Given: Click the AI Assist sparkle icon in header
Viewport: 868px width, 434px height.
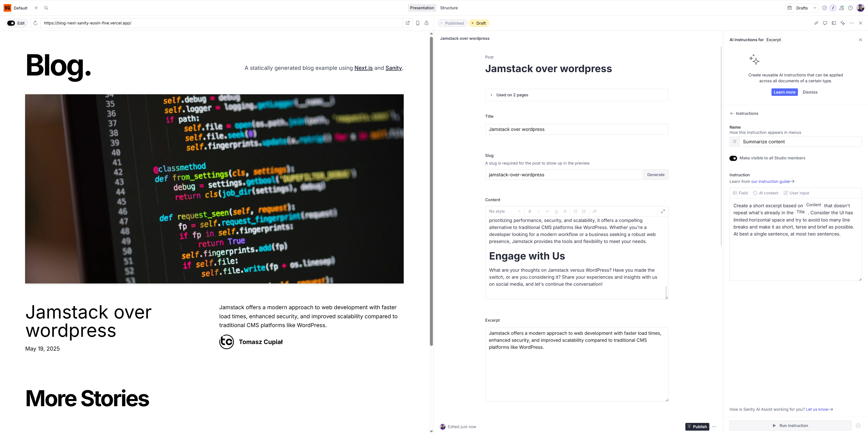Looking at the screenshot, I should coord(843,23).
